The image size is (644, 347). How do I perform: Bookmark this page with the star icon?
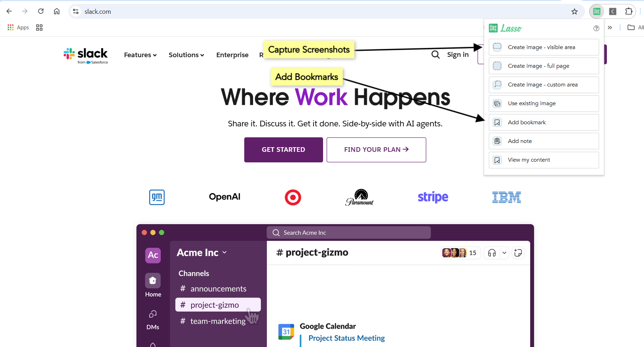click(x=575, y=11)
